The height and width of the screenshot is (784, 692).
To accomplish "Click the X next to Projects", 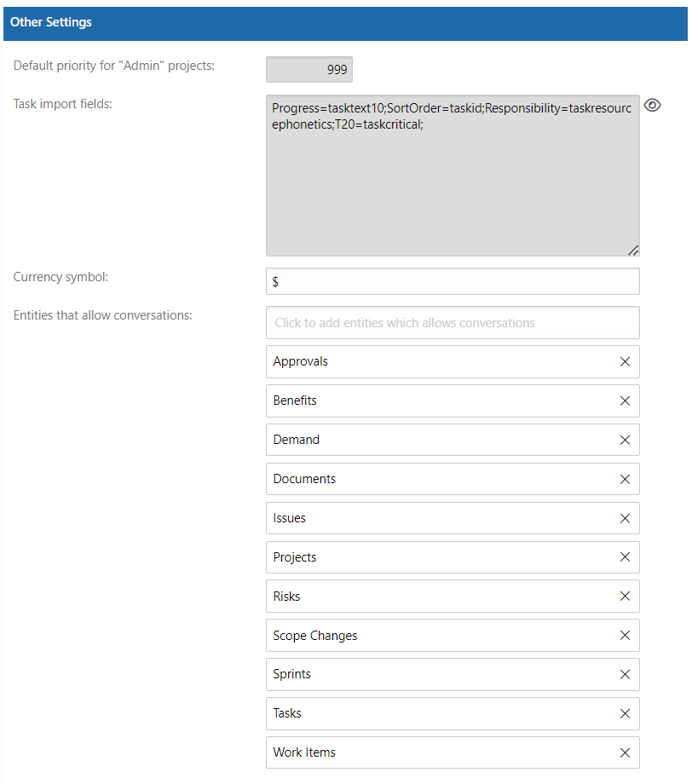I will [625, 557].
